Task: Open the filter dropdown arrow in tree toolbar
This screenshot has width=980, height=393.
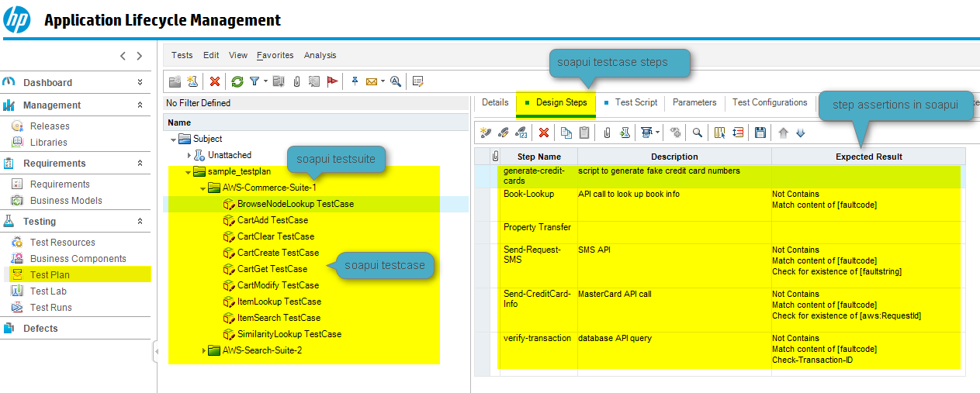Action: tap(265, 81)
